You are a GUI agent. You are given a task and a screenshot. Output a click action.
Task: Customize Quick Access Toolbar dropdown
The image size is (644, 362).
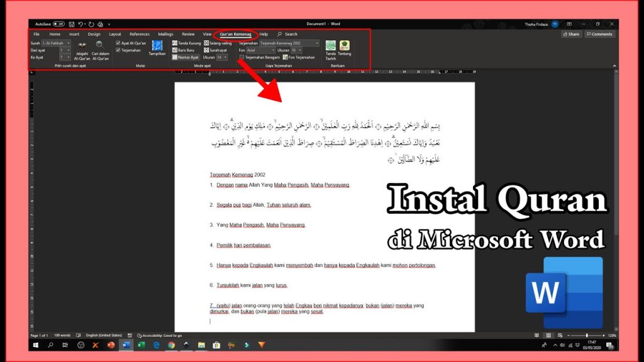(x=109, y=25)
